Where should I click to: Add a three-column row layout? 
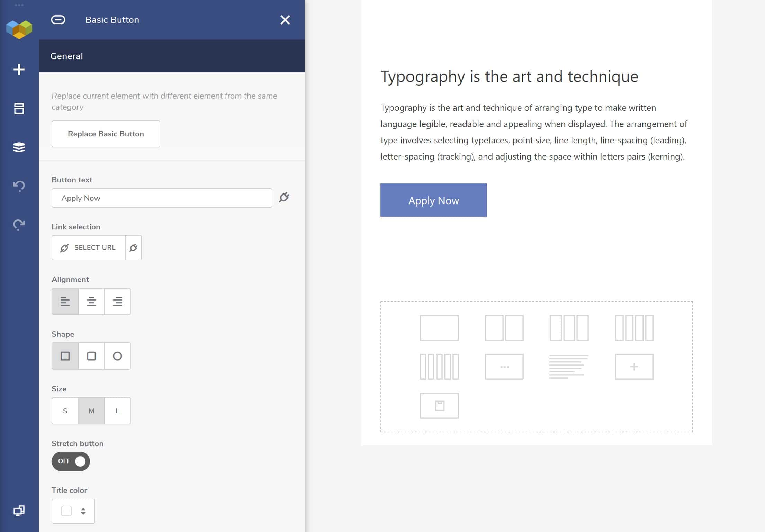569,328
